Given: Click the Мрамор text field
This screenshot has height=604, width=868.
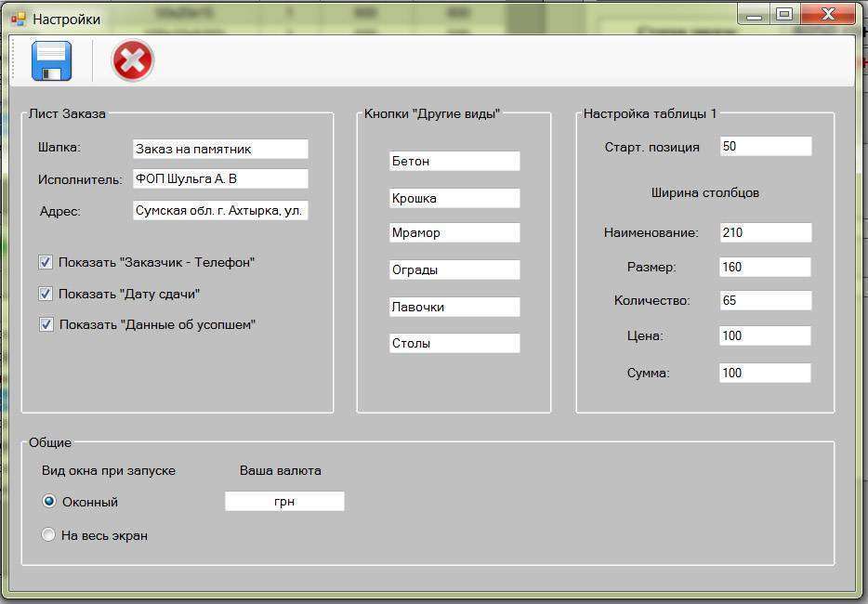Looking at the screenshot, I should tap(454, 233).
